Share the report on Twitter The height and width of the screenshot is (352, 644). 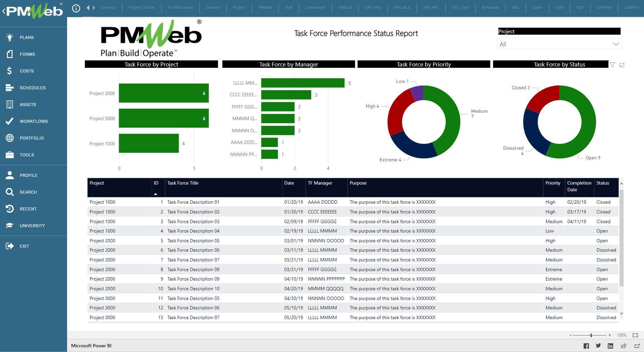(x=598, y=346)
